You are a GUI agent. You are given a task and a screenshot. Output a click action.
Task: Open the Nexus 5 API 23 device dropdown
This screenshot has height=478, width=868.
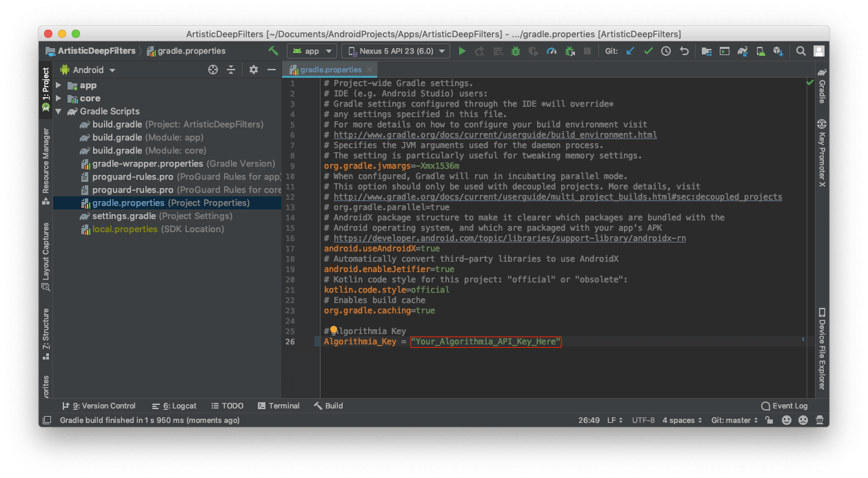click(396, 51)
